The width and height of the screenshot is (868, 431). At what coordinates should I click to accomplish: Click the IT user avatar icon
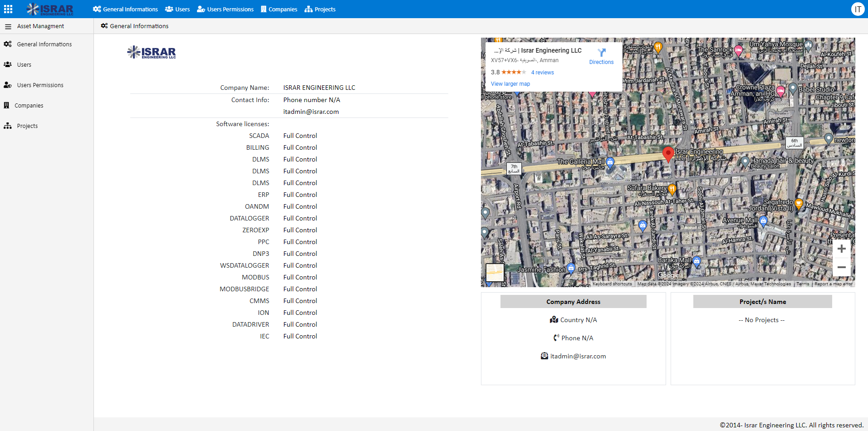tap(858, 9)
